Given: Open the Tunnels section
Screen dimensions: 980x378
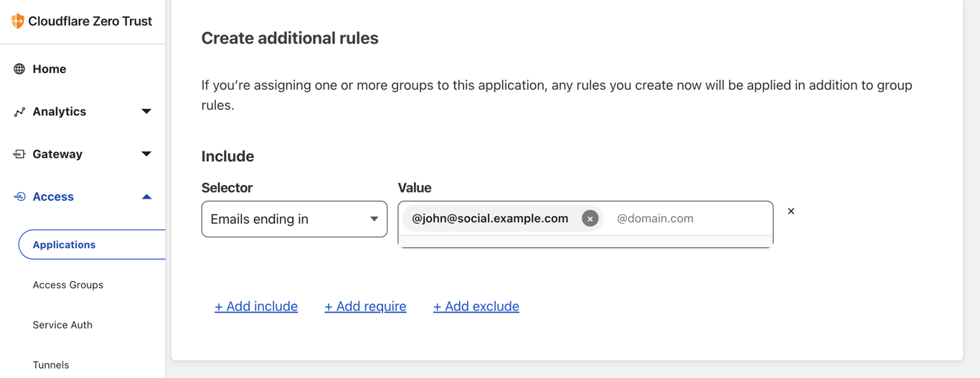Looking at the screenshot, I should (x=51, y=364).
